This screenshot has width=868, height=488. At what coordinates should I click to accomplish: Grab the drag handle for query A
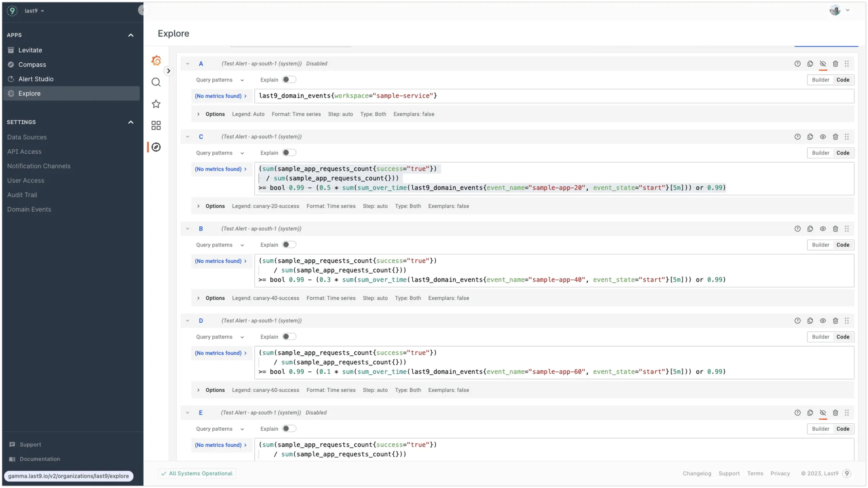pyautogui.click(x=847, y=64)
